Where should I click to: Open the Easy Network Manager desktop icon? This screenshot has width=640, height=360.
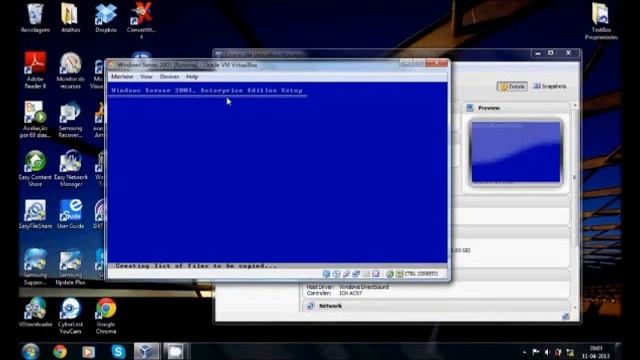[x=71, y=169]
